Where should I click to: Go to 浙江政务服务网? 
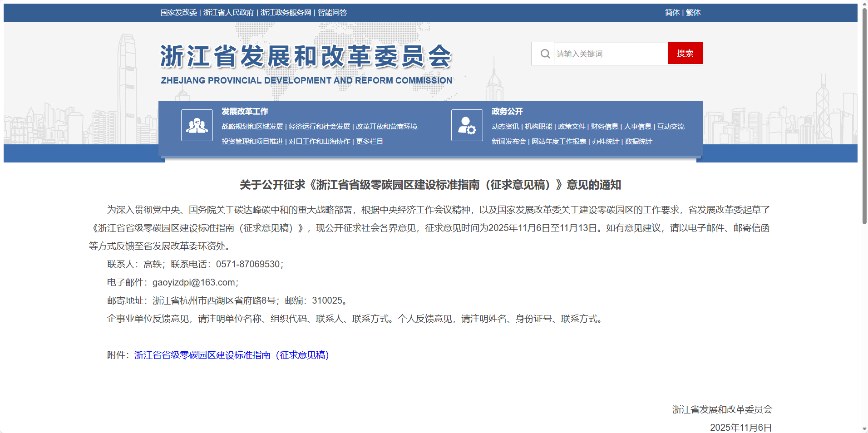(x=286, y=13)
